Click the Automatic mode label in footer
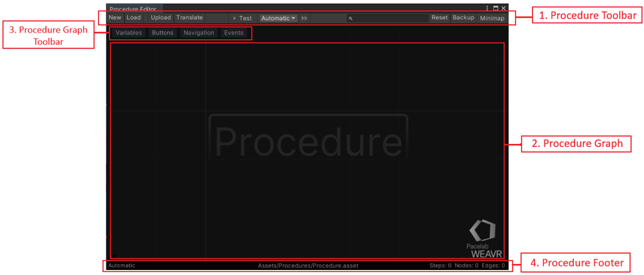Image resolution: width=644 pixels, height=275 pixels. coord(122,266)
